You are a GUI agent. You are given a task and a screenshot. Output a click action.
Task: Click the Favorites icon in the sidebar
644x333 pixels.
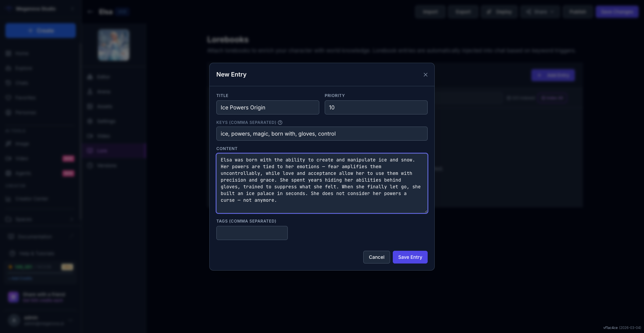pos(9,98)
